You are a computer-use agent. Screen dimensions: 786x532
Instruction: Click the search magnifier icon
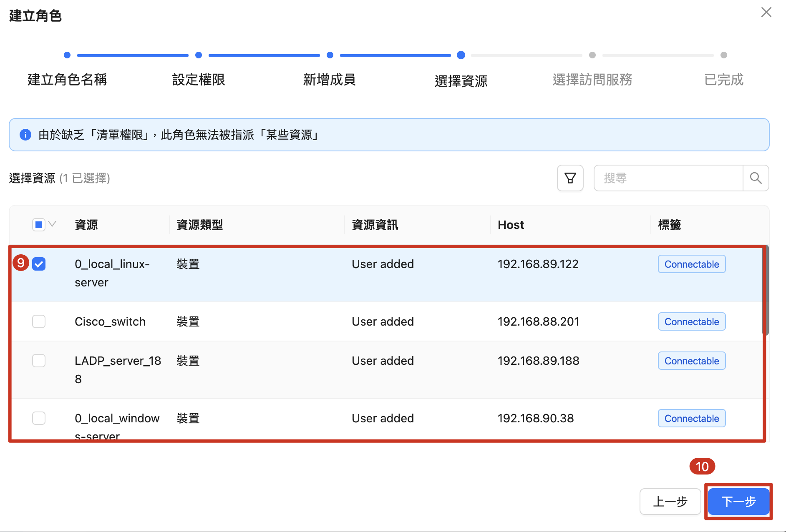(x=756, y=178)
